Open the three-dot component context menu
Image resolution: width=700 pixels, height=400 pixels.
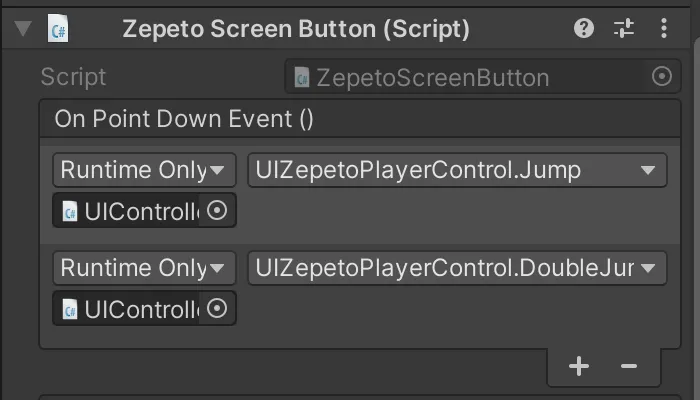tap(664, 29)
